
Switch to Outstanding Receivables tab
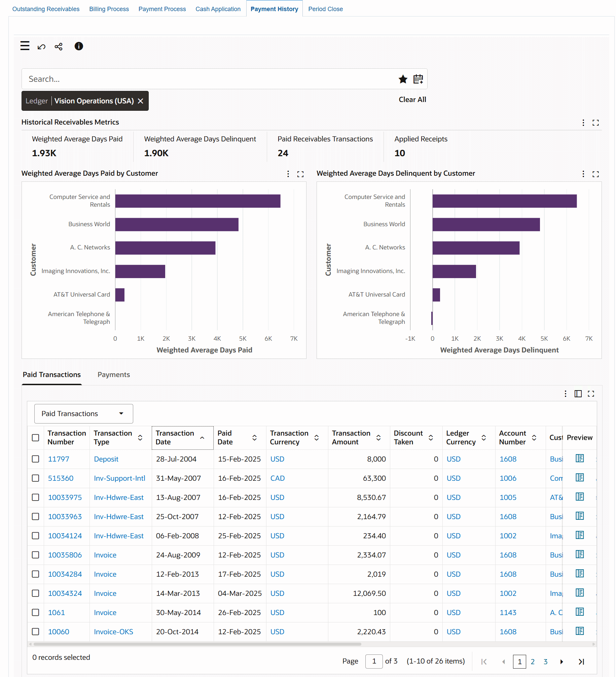(46, 9)
